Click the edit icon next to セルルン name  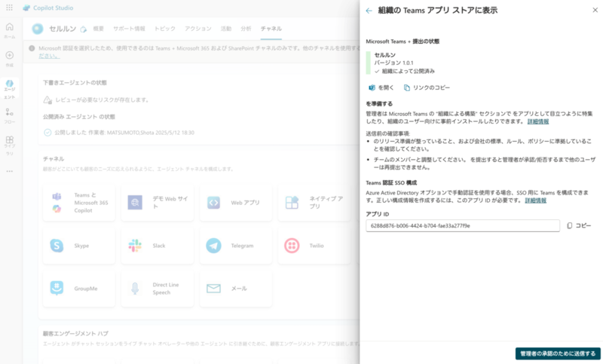pyautogui.click(x=84, y=29)
